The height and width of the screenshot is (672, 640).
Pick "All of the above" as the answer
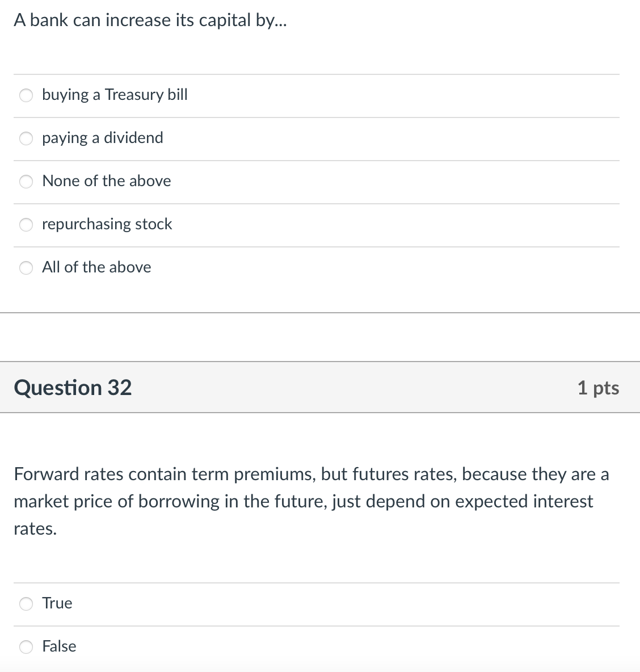(x=26, y=268)
